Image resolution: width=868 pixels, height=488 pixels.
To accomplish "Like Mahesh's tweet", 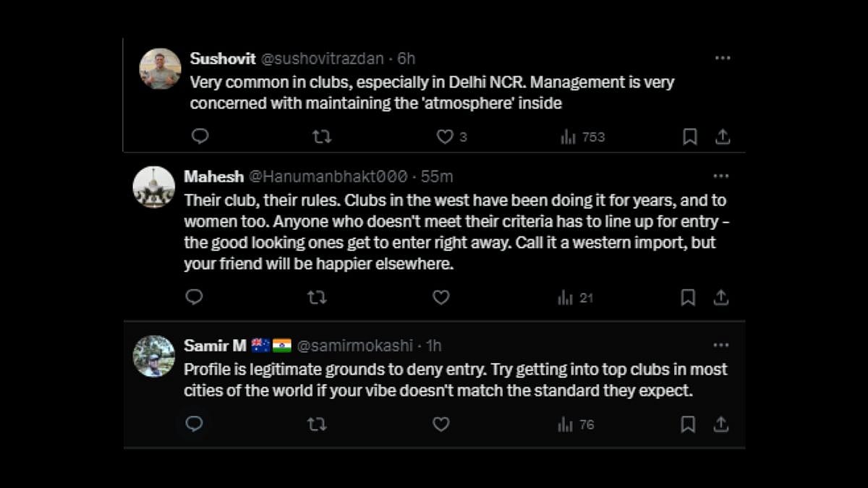I will click(441, 297).
